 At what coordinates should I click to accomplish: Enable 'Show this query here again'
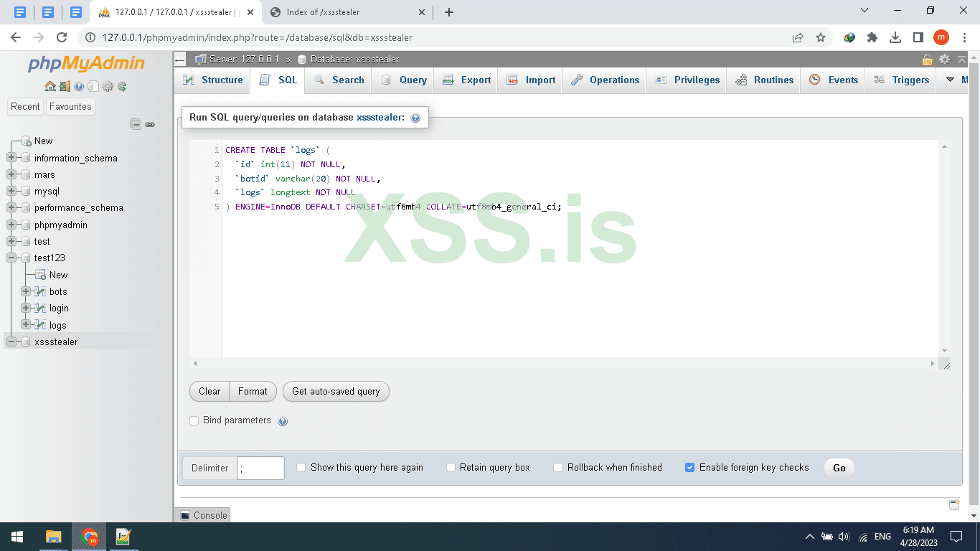point(301,467)
